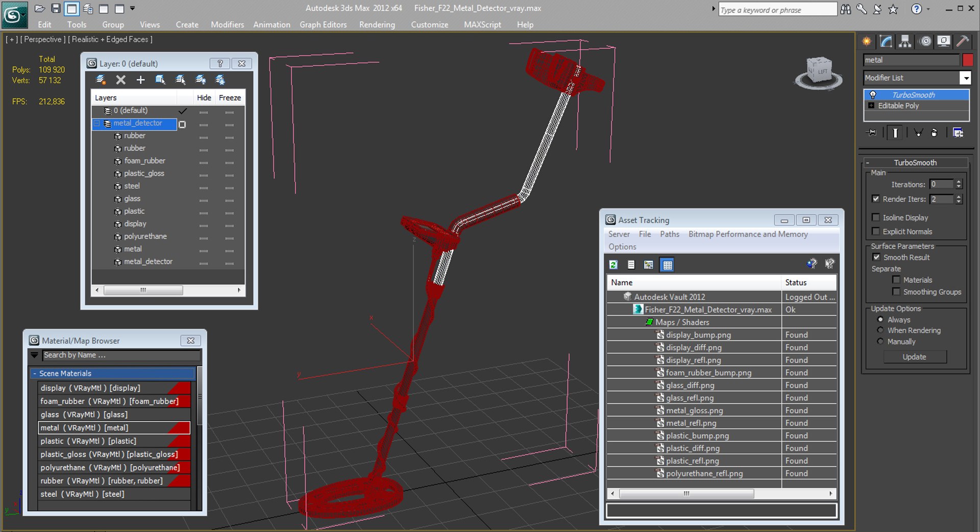Click Make unique modifier icon

click(918, 133)
